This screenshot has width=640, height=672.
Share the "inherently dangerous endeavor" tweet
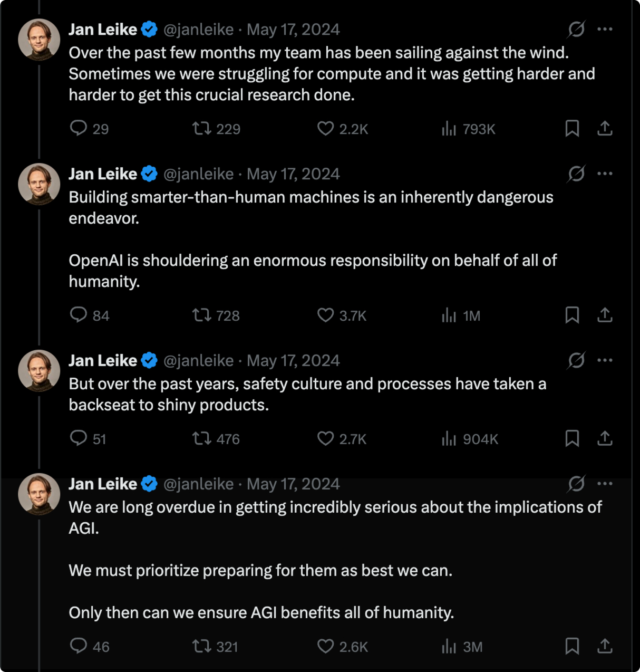click(x=605, y=315)
